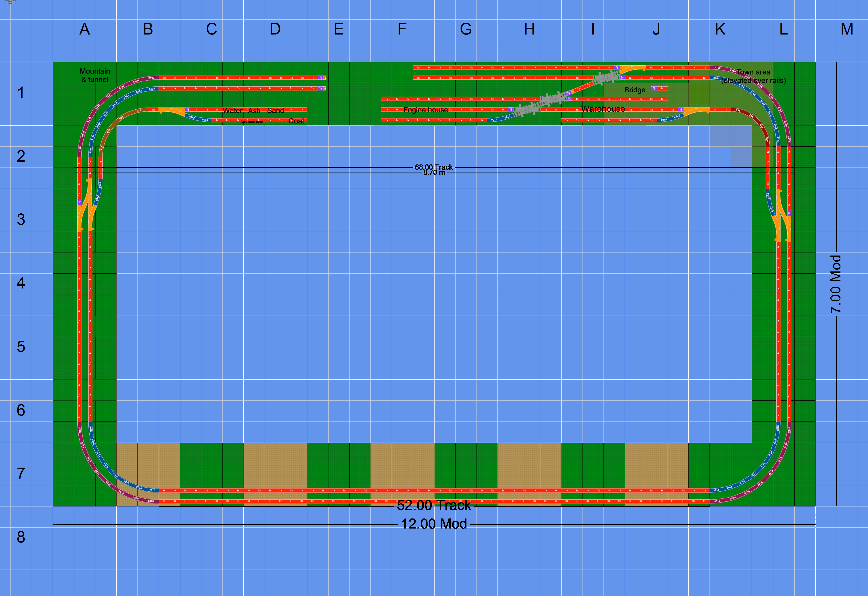This screenshot has height=596, width=868.
Task: Click the purple ½ track marker beside the Bridge label
Action: tap(654, 89)
